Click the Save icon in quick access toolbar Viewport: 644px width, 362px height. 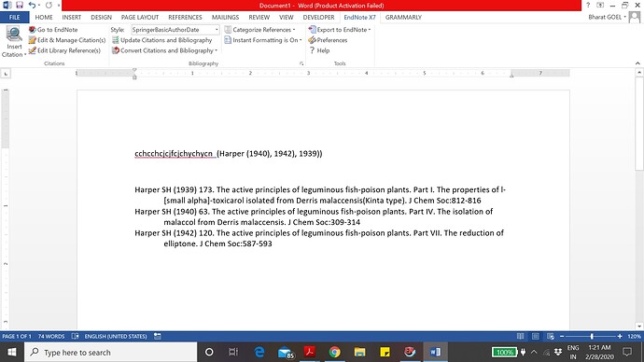point(20,6)
